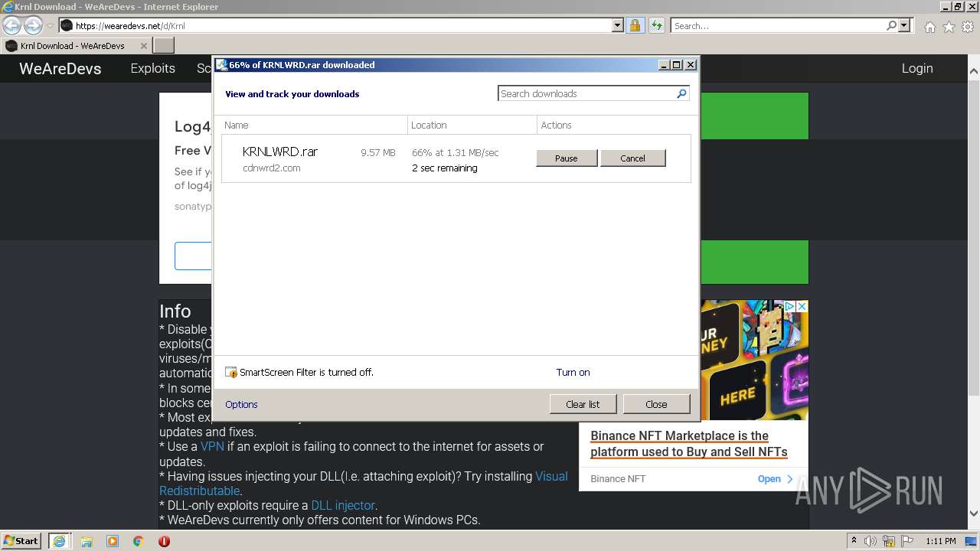980x551 pixels.
Task: Click Internet Explorer taskbar icon
Action: [59, 541]
